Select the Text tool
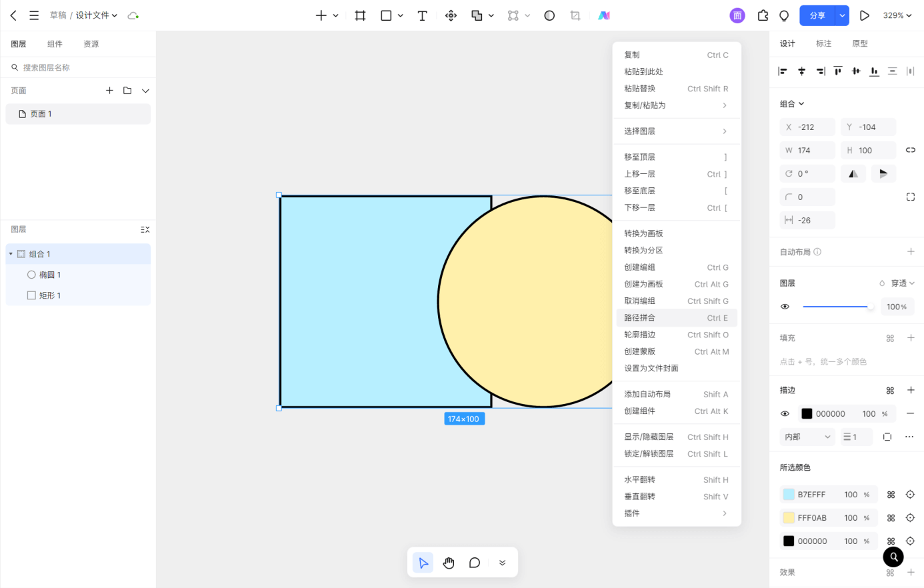This screenshot has width=924, height=588. click(x=422, y=15)
